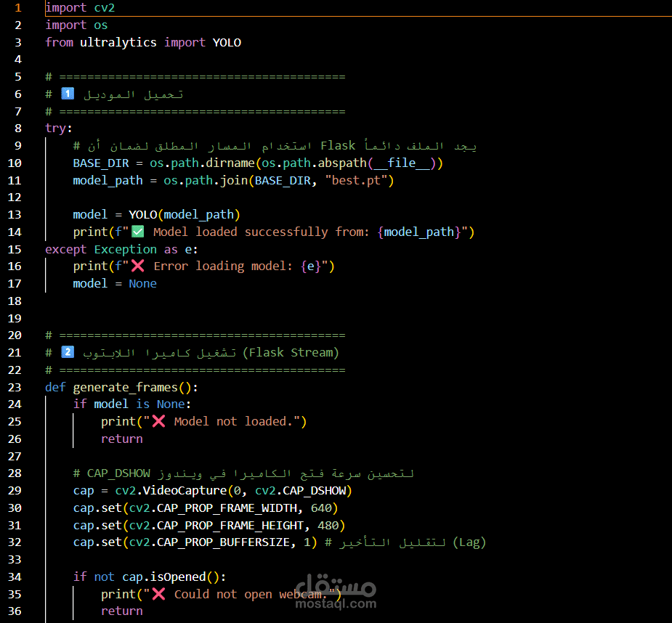This screenshot has width=672, height=623.
Task: Click 'os.path.join' on line 11
Action: 206,180
